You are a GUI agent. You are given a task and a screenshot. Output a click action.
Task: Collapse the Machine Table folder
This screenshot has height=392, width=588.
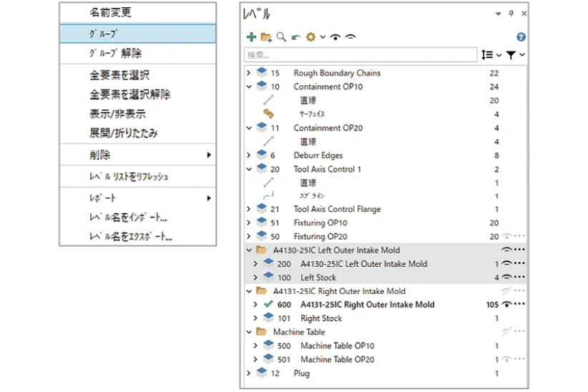[x=248, y=332]
